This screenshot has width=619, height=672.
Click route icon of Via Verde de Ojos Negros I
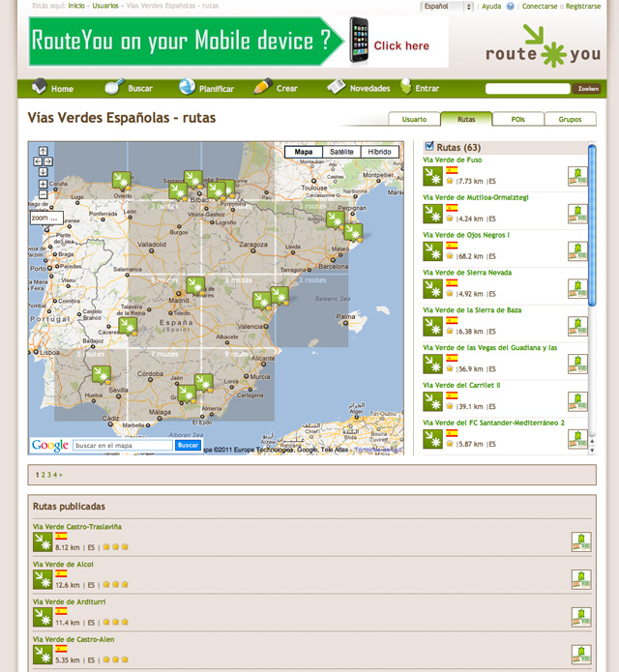click(432, 251)
